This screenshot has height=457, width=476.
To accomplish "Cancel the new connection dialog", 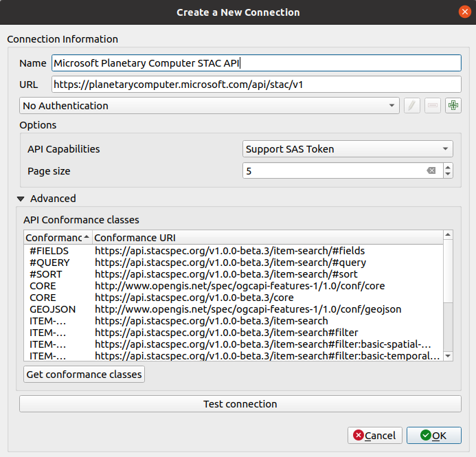I will [x=375, y=436].
